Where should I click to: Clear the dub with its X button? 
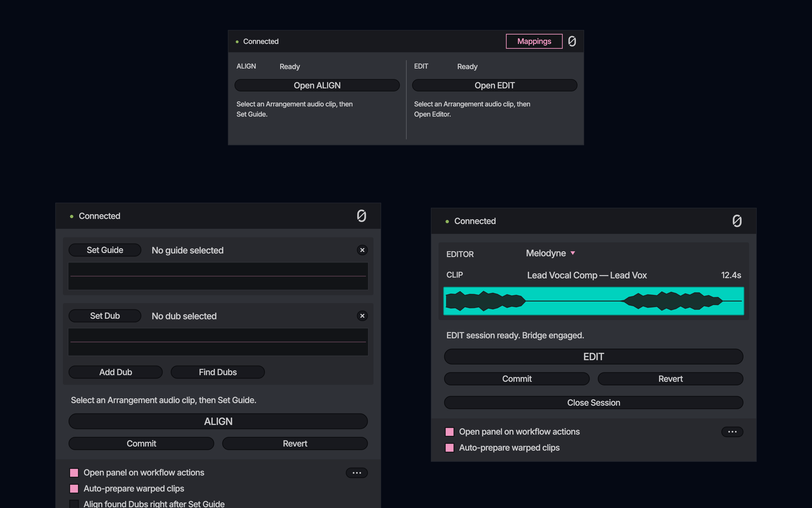click(x=362, y=316)
